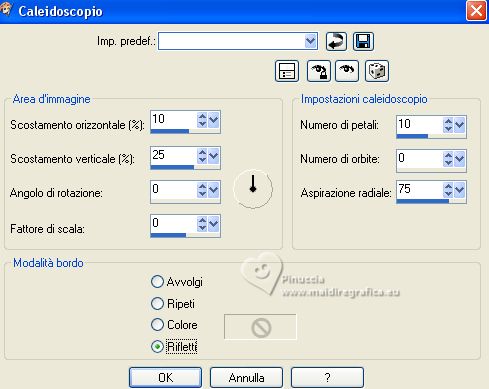The image size is (489, 389).
Task: Toggle the preview panes layout icon
Action: point(287,71)
